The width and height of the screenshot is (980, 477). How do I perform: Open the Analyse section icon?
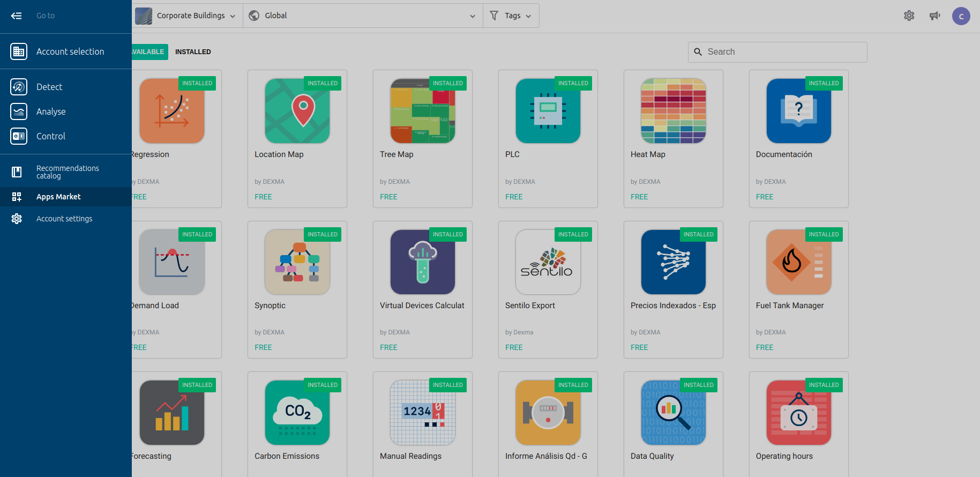click(x=19, y=111)
